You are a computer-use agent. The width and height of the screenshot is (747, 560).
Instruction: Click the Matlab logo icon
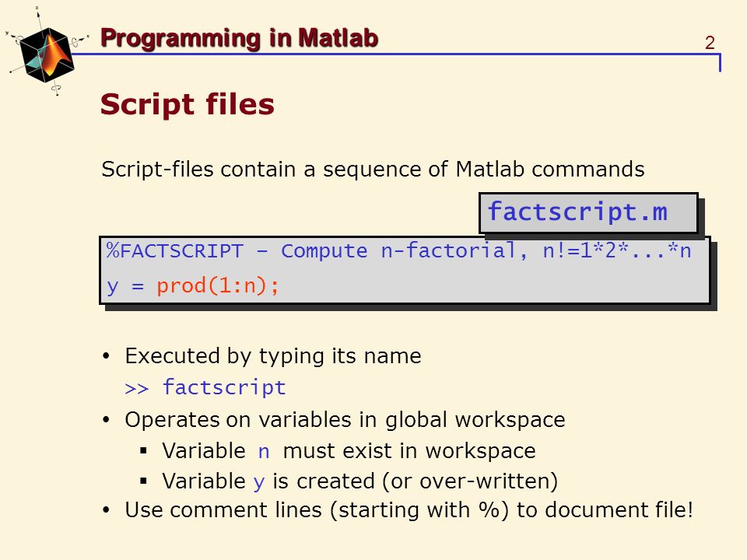point(47,52)
